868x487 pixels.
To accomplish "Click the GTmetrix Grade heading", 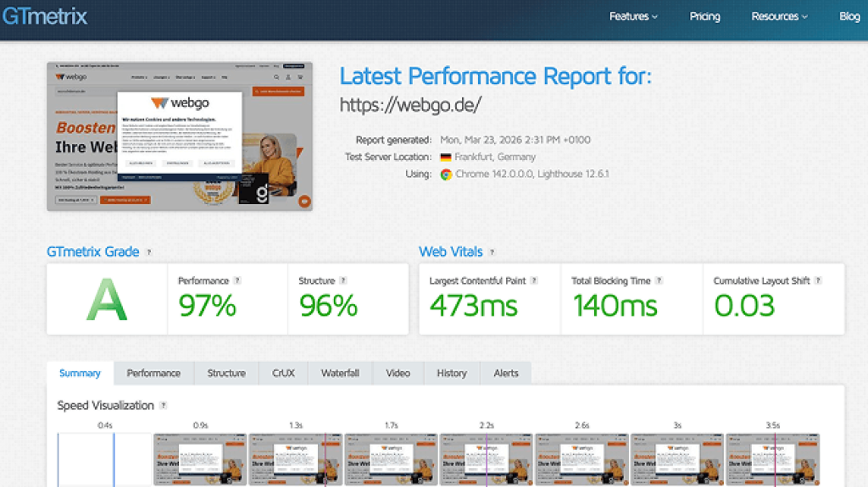I will 92,252.
